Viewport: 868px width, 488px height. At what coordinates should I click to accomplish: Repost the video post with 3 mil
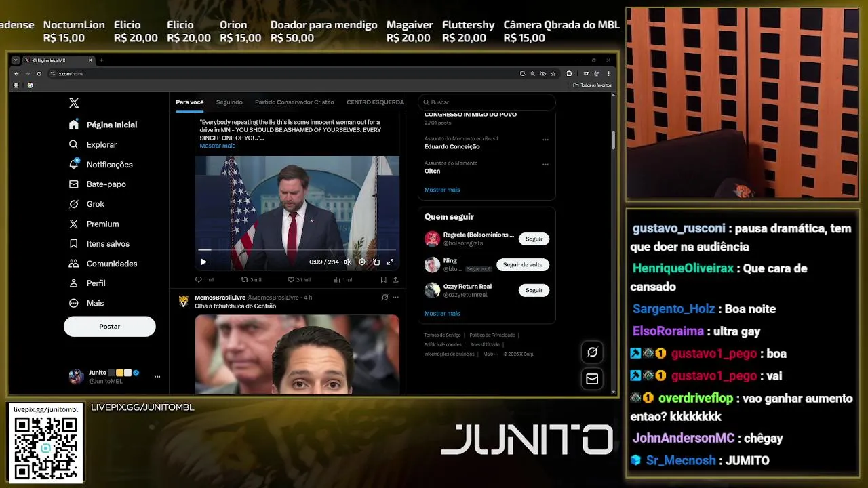click(251, 279)
